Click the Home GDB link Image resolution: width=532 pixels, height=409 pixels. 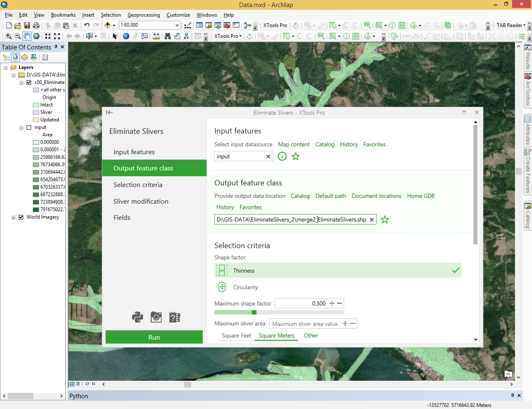tap(421, 196)
